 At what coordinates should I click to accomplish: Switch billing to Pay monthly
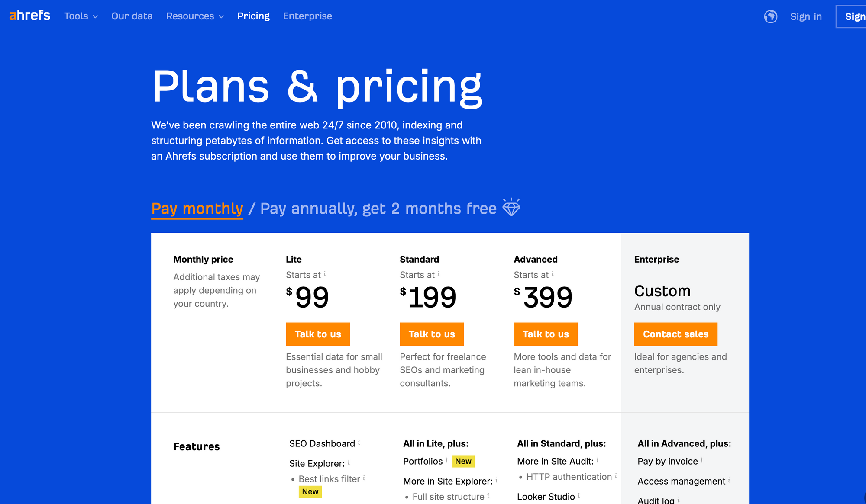(197, 209)
